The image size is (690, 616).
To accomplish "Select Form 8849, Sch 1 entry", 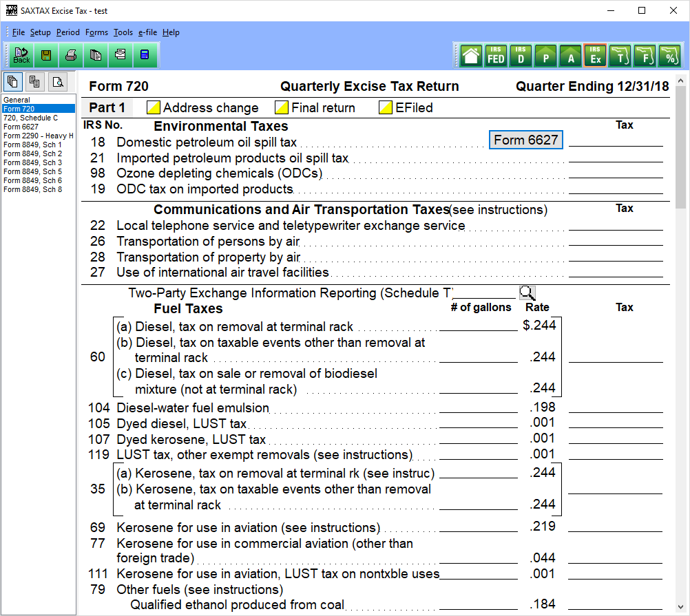I will point(39,145).
